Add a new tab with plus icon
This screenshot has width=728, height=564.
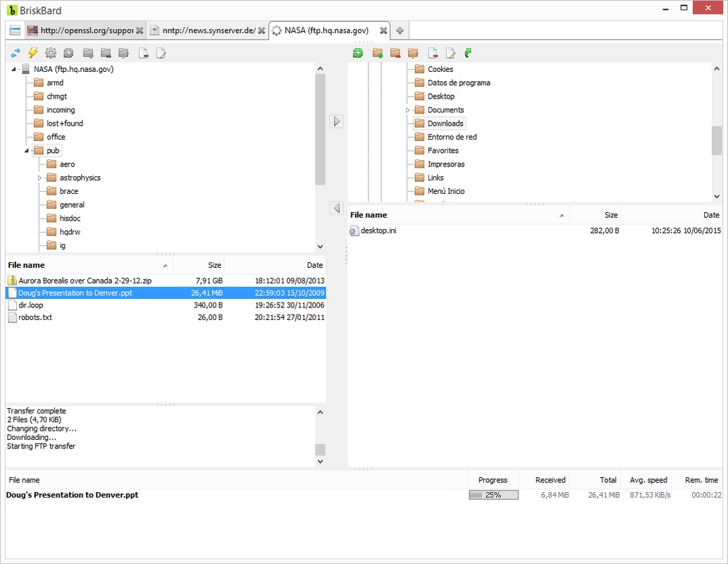click(x=400, y=30)
